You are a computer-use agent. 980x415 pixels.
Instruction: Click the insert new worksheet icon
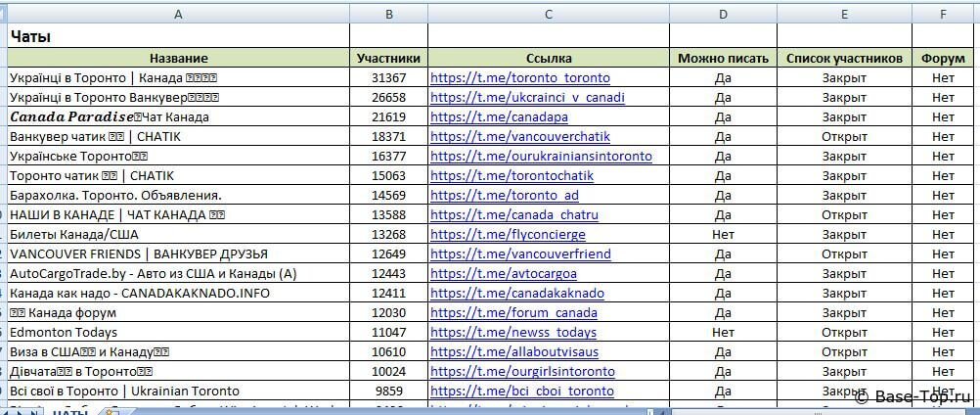[x=111, y=412]
